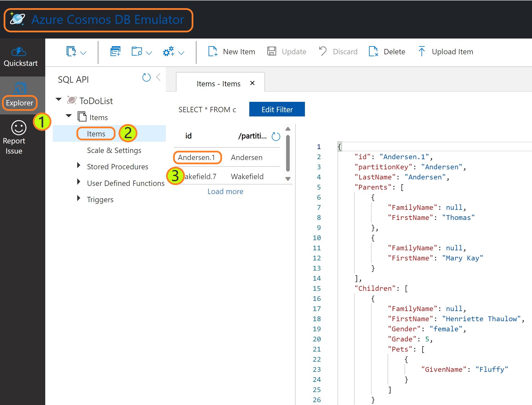Refresh the SQL API resource tree
The width and height of the screenshot is (532, 405).
click(x=146, y=77)
